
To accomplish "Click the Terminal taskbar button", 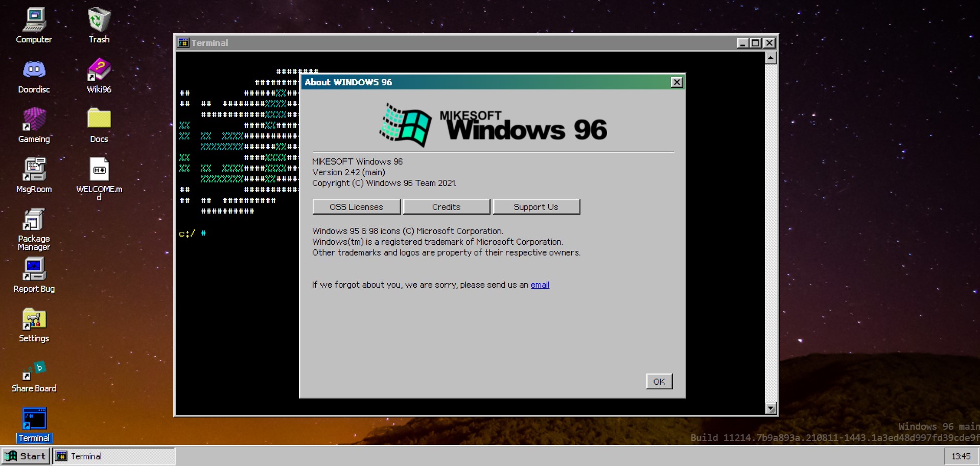I will tap(113, 456).
